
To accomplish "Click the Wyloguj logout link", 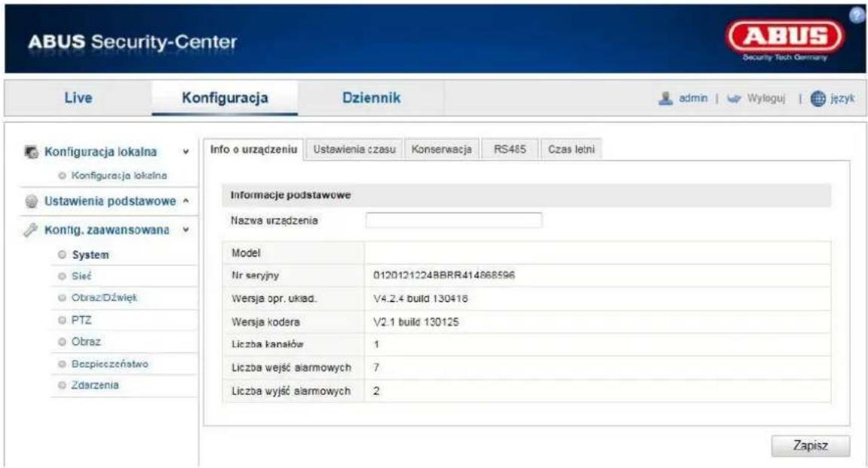I will click(x=766, y=99).
